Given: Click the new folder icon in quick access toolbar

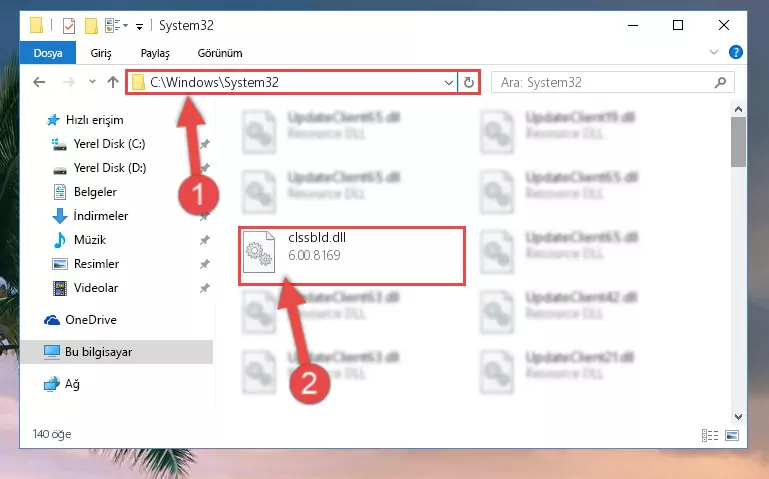Looking at the screenshot, I should pyautogui.click(x=91, y=25).
